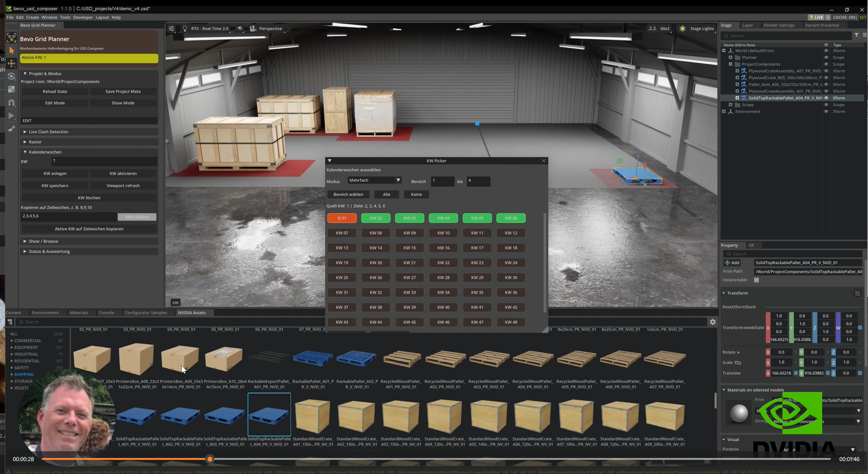Viewport: 868px width, 474px height.
Task: Activate the Move tool in left toolbar
Action: [x=11, y=63]
